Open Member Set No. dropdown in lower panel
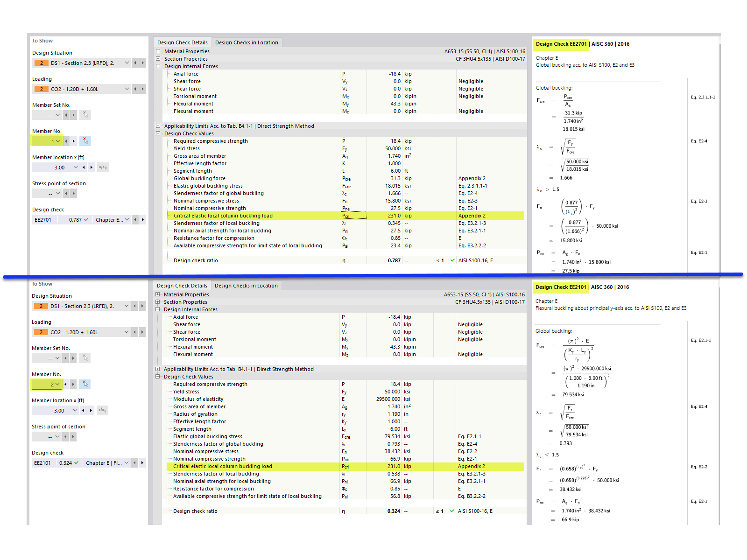Image resolution: width=747 pixels, height=560 pixels. click(x=57, y=358)
